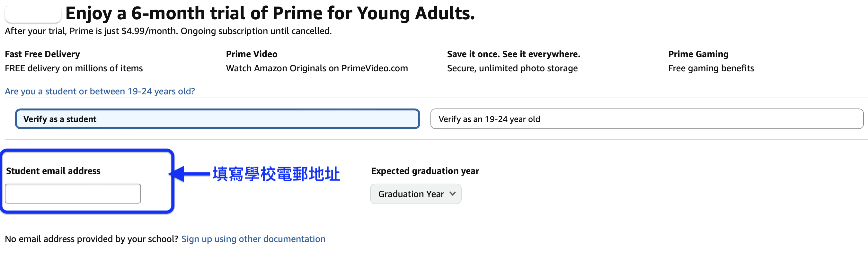This screenshot has height=269, width=868.
Task: Click the blue Chinese annotation text
Action: 276,174
